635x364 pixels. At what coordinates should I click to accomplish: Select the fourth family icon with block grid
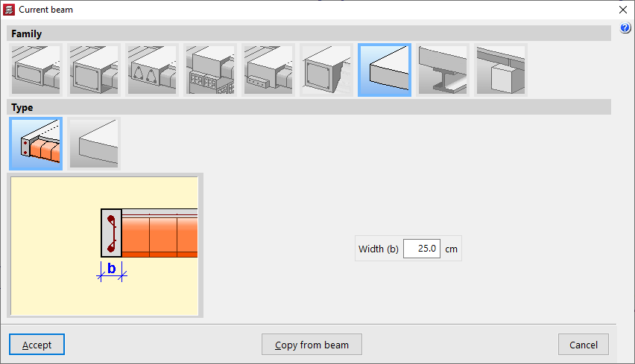tap(209, 70)
